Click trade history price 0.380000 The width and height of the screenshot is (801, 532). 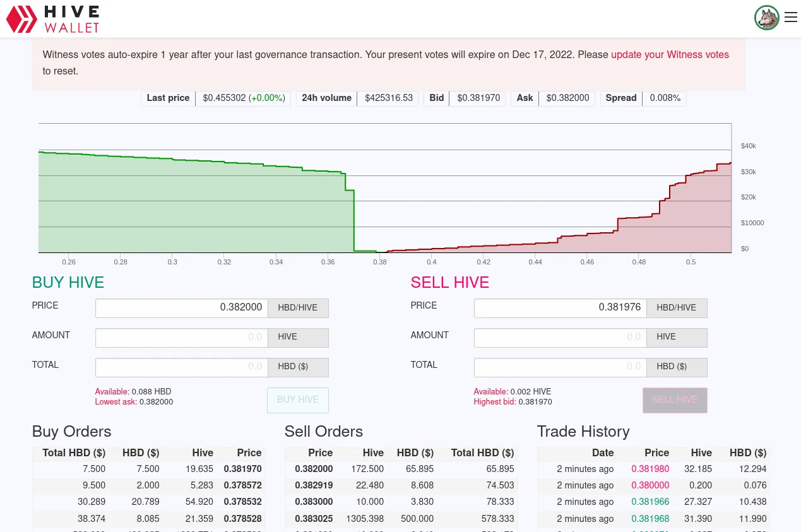pyautogui.click(x=650, y=485)
